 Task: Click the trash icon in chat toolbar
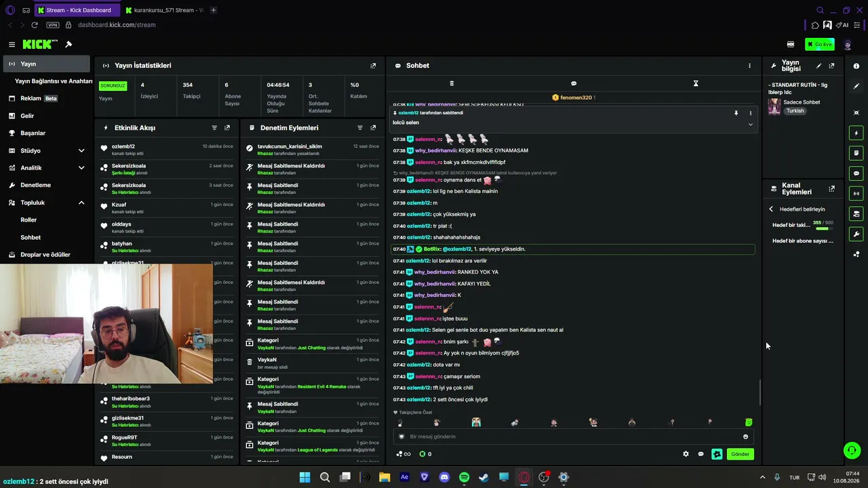pyautogui.click(x=452, y=83)
